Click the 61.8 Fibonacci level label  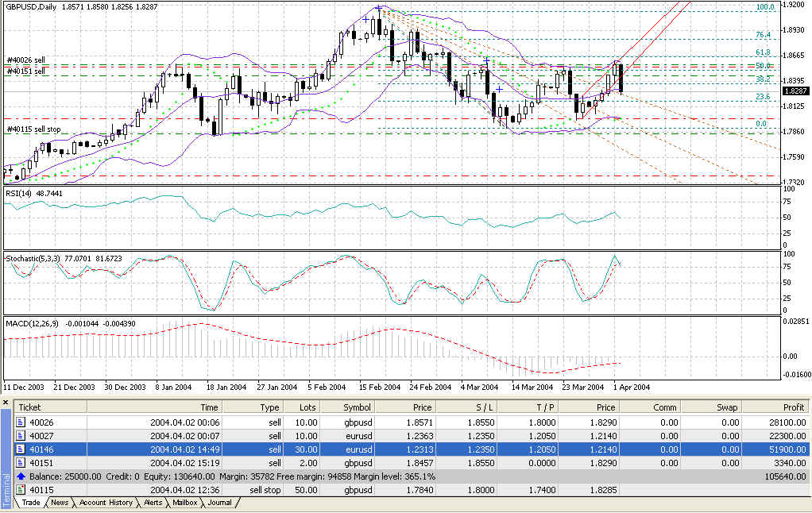[x=763, y=52]
